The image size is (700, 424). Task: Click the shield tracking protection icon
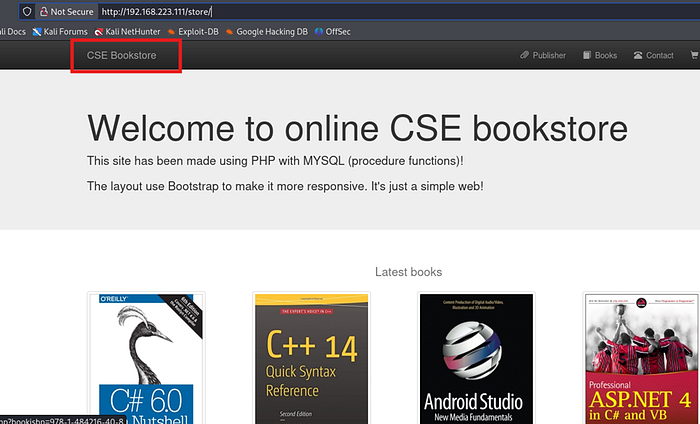click(x=27, y=12)
